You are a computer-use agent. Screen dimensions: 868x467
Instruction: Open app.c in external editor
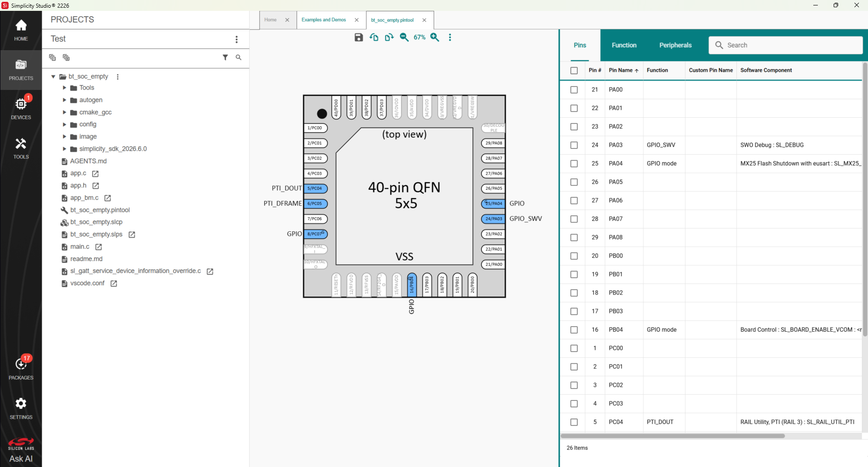pos(95,174)
